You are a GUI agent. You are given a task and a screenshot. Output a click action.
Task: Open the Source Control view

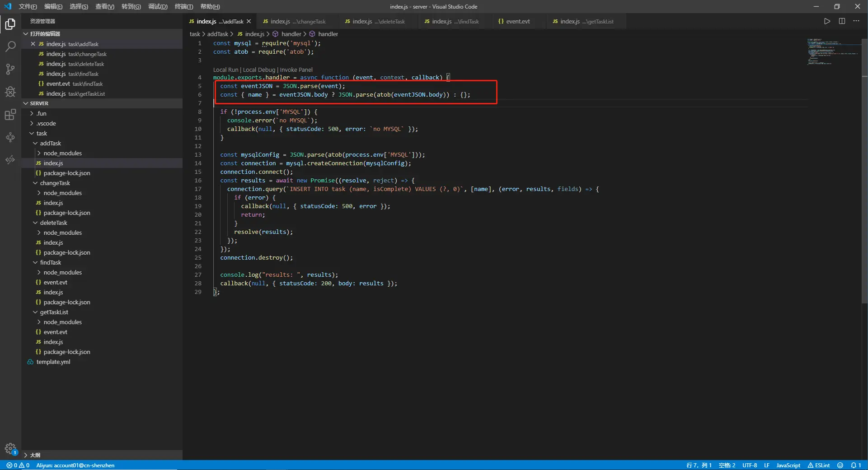tap(10, 69)
